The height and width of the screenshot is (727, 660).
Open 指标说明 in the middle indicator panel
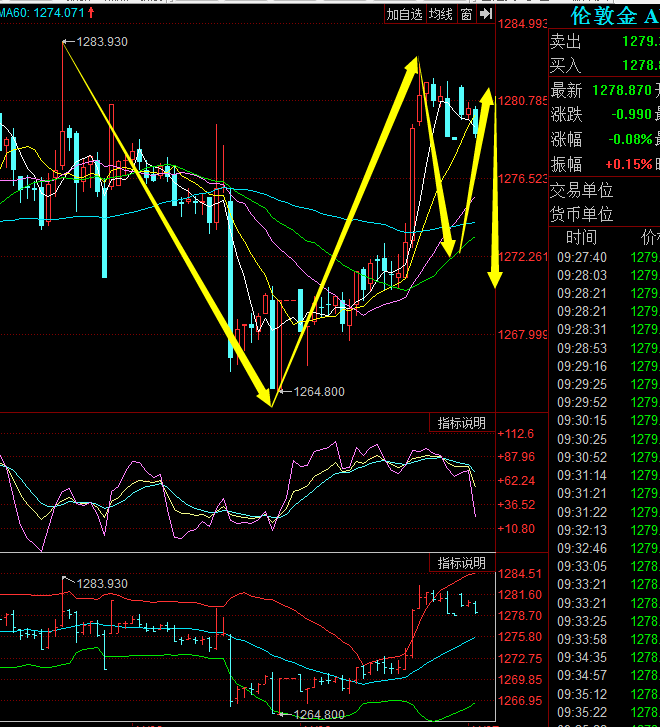click(461, 423)
